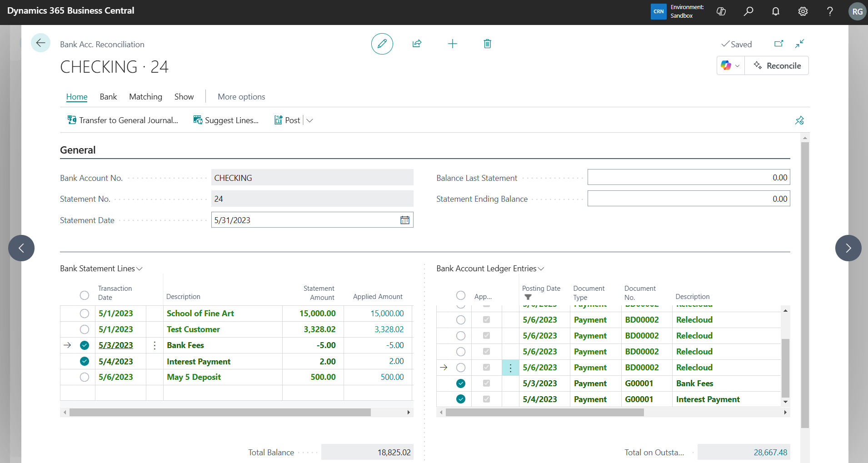Click the Copilot icon button
The image size is (868, 463).
(x=726, y=65)
